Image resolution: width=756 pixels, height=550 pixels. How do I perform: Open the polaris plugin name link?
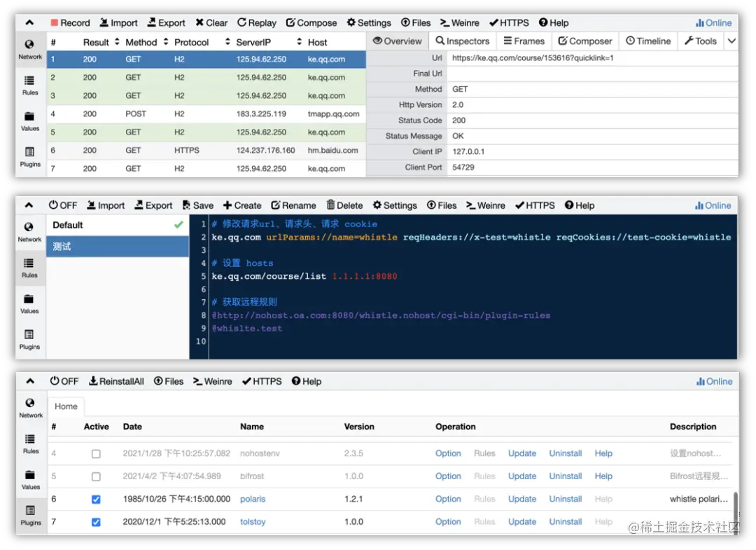(253, 499)
